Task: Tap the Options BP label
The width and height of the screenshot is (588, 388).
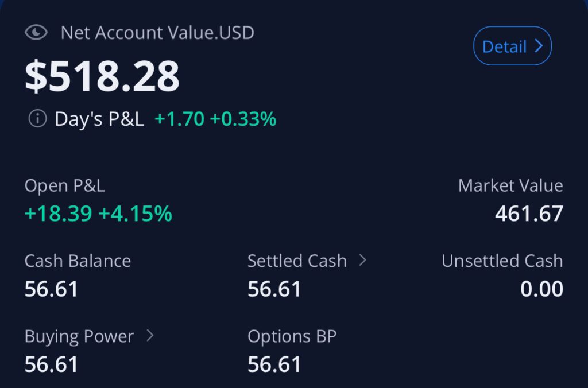Action: tap(292, 336)
